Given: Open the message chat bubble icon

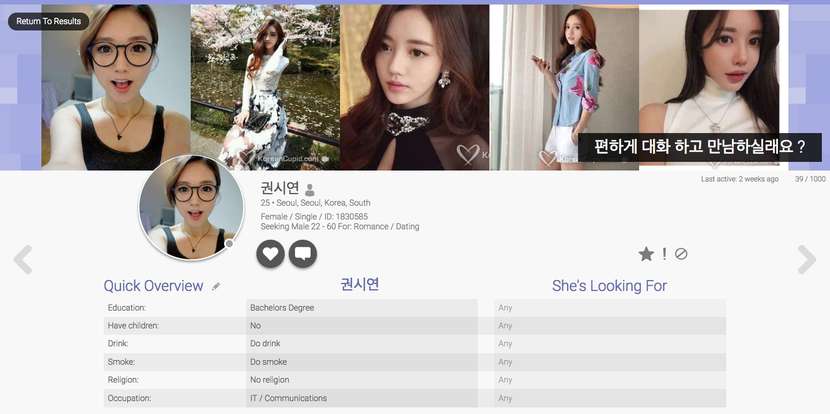Looking at the screenshot, I should pyautogui.click(x=303, y=254).
